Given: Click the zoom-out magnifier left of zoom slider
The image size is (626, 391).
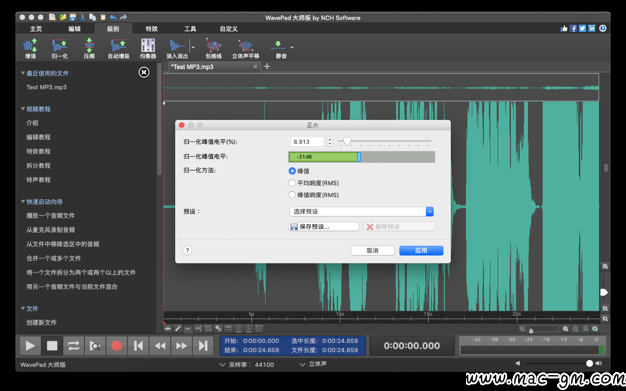Looking at the screenshot, I should (522, 329).
